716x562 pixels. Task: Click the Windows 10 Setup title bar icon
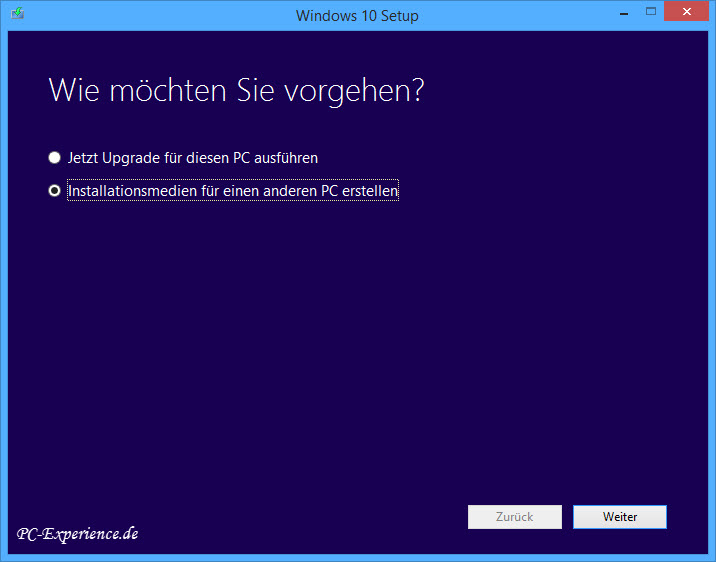17,15
